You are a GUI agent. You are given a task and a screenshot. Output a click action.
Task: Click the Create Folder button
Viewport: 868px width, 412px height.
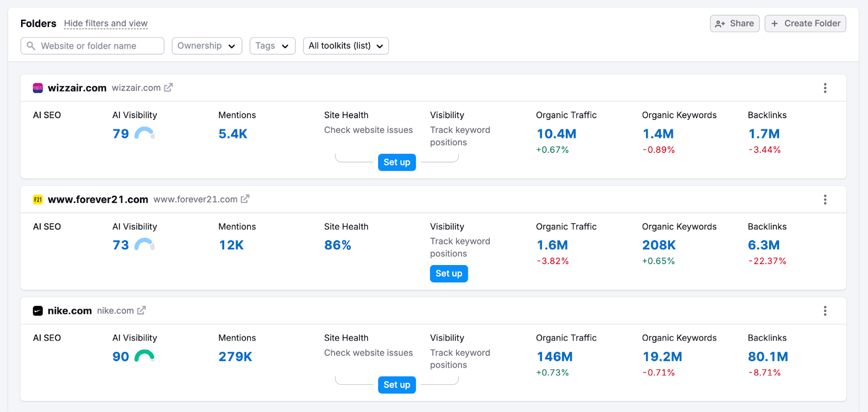(805, 23)
